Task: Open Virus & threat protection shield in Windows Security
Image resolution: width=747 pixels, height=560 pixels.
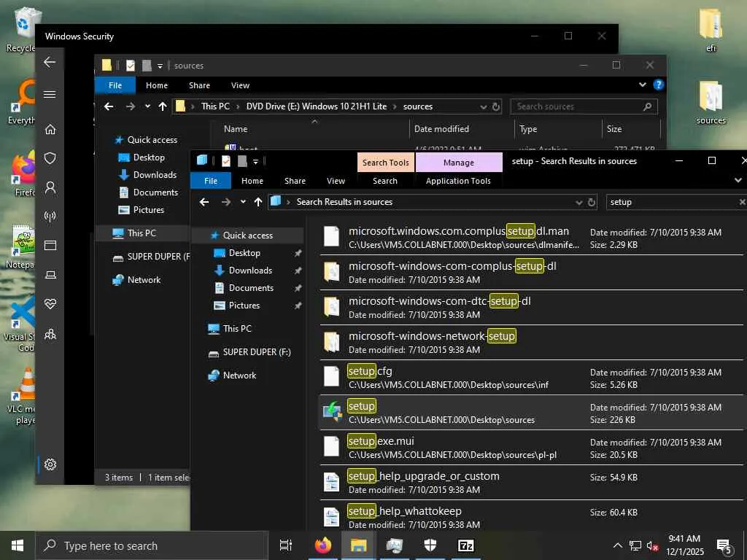Action: (x=50, y=158)
